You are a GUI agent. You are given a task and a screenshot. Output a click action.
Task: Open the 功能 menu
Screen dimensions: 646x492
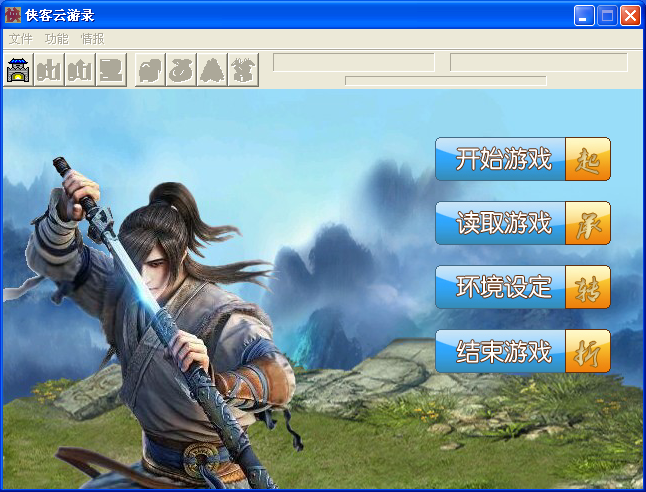56,39
